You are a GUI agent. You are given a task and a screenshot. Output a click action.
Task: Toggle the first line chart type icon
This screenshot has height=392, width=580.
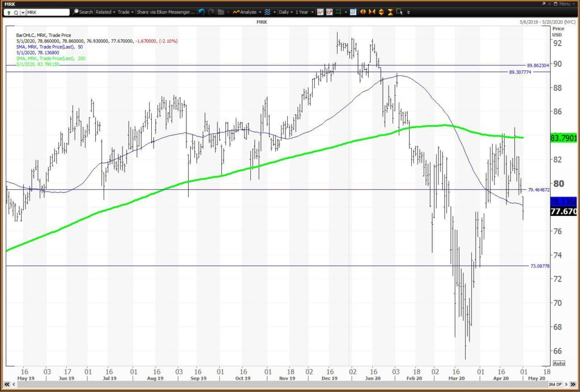point(320,12)
